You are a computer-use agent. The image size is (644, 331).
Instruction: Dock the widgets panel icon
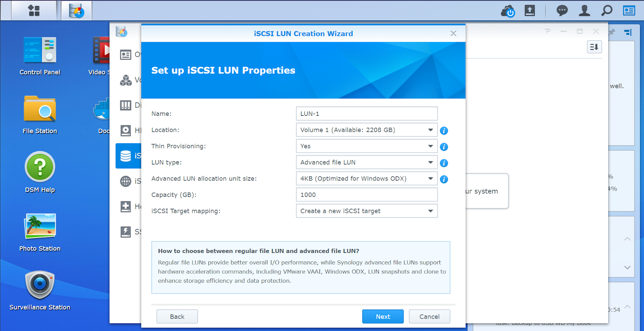click(x=628, y=32)
